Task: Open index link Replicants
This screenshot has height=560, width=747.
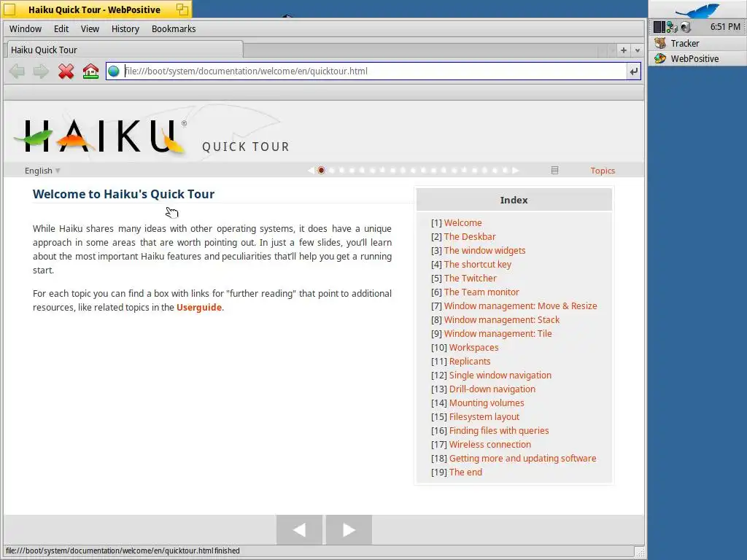Action: coord(470,362)
